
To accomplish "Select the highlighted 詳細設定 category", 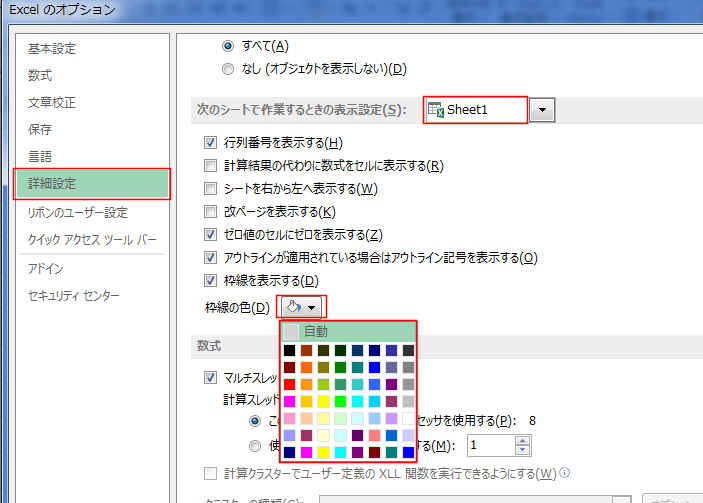I will pos(92,184).
